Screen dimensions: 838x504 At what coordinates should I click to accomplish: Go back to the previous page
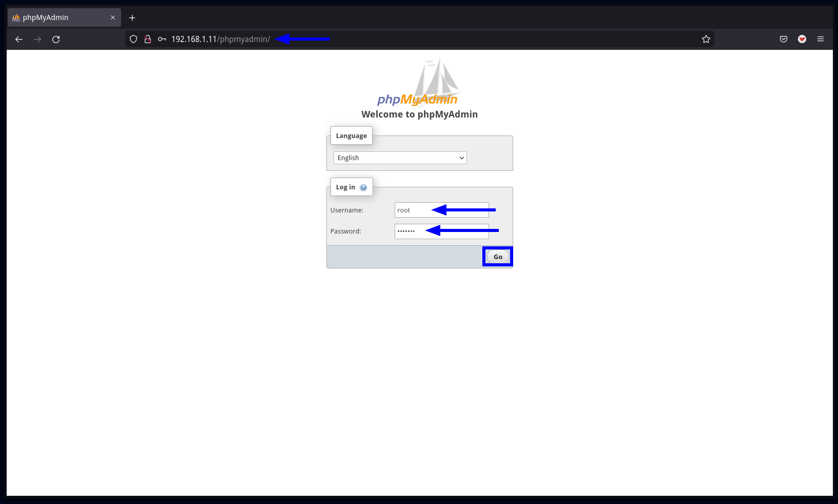coord(19,39)
